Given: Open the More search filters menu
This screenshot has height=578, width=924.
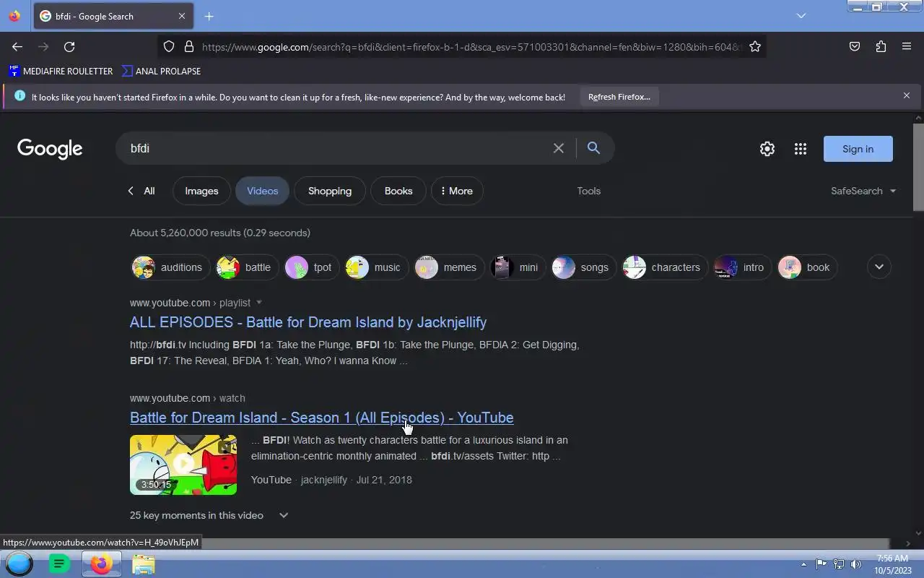Looking at the screenshot, I should tap(457, 191).
